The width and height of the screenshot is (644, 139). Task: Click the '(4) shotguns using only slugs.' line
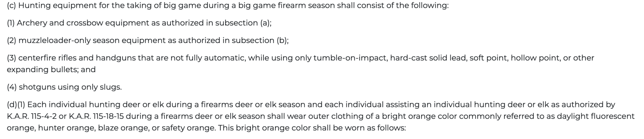(64, 87)
